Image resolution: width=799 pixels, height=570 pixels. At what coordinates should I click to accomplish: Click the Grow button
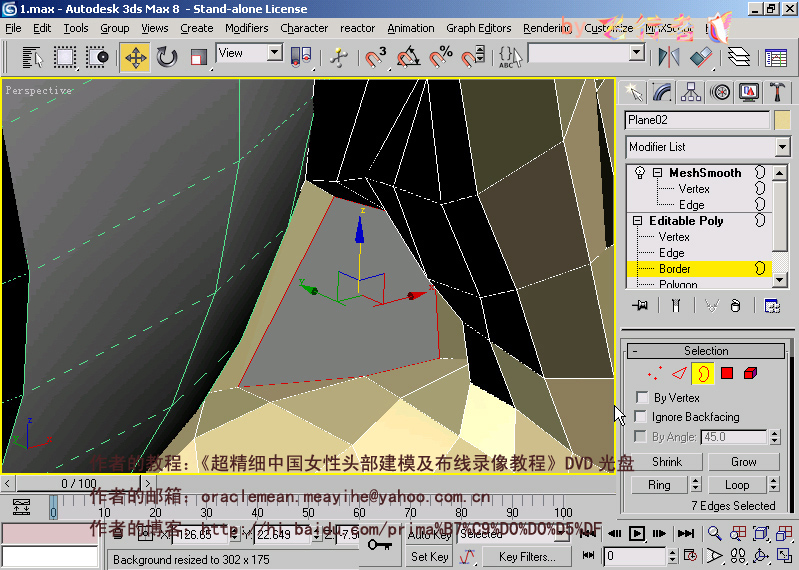743,462
